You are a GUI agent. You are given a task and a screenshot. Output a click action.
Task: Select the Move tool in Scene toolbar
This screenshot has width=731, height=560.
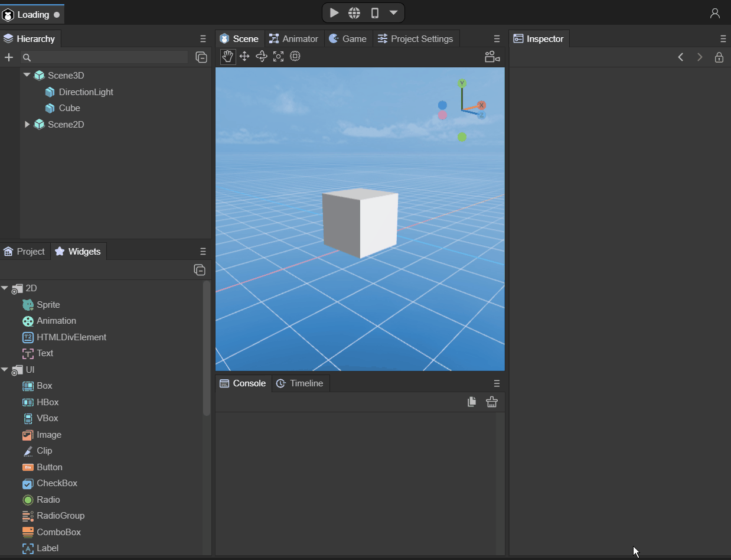tap(244, 57)
